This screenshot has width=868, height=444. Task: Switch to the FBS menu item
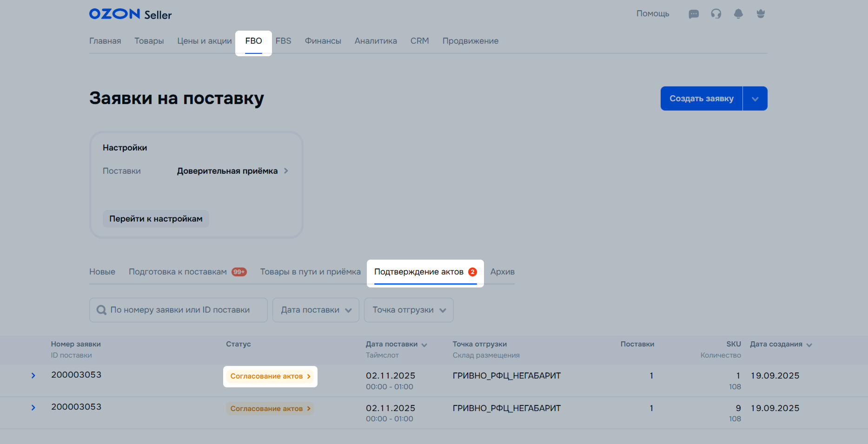[x=283, y=41]
